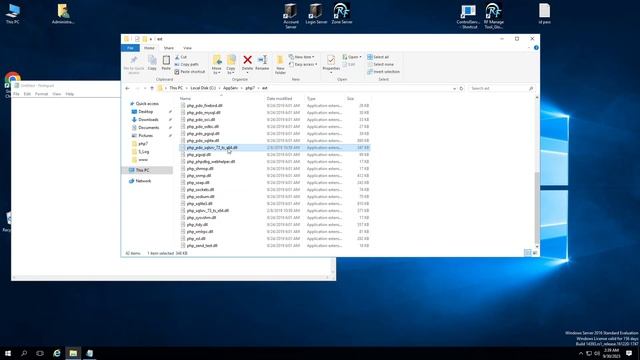The height and width of the screenshot is (360, 640).
Task: Select php_sockets.dll file
Action: (200, 190)
